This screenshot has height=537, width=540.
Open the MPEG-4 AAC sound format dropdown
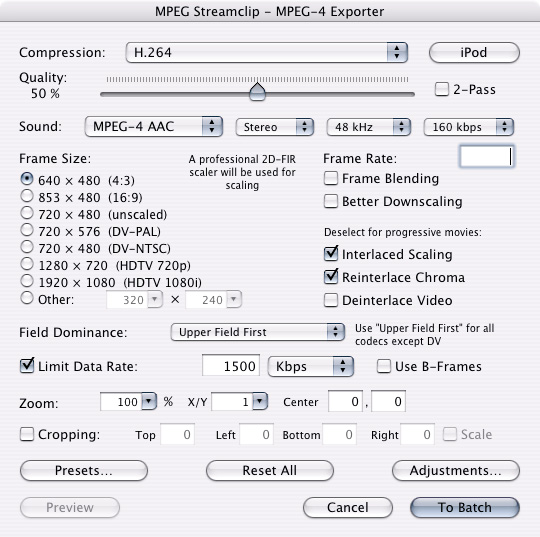point(154,126)
